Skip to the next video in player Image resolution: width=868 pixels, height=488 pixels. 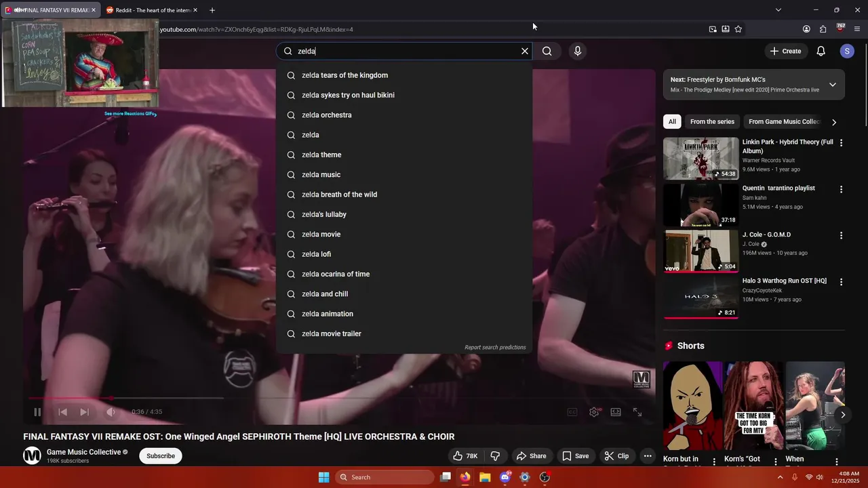[84, 412]
